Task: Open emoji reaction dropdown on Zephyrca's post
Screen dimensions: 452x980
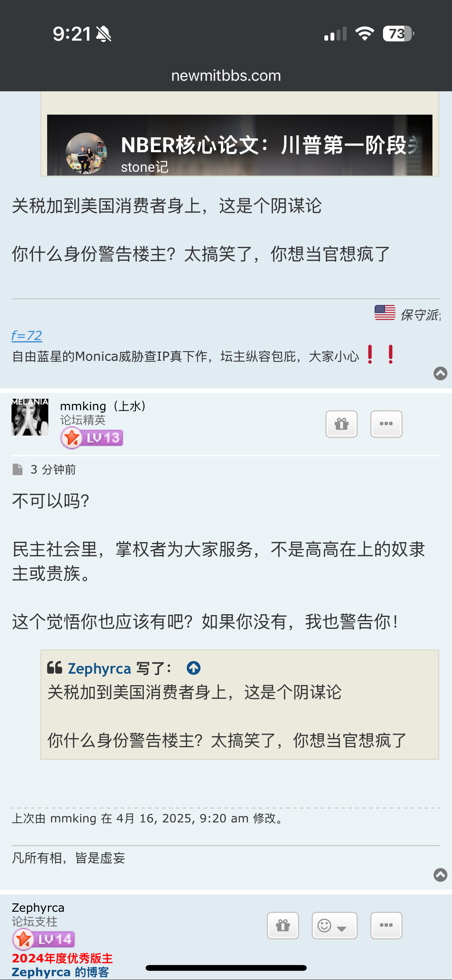Action: 334,925
